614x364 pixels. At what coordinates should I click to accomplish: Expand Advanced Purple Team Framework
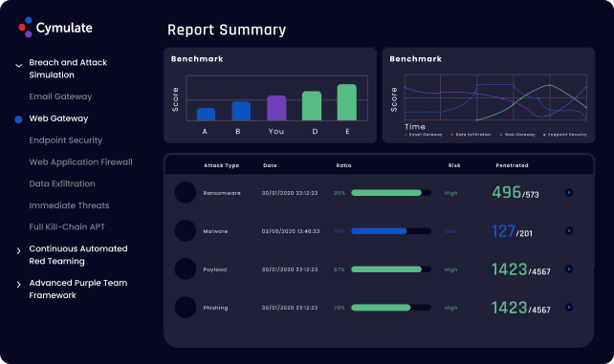pos(18,285)
